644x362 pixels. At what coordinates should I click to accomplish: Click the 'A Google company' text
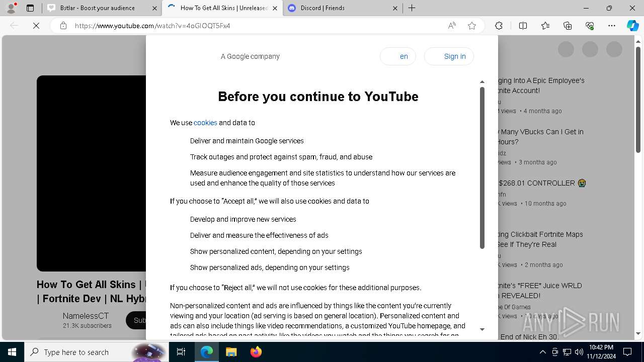click(250, 56)
